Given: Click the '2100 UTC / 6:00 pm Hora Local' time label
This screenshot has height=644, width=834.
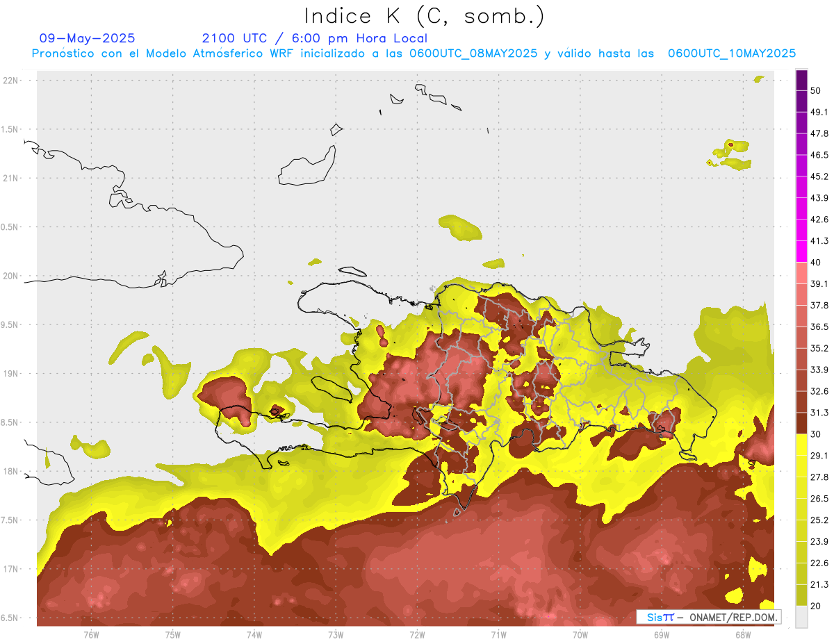Looking at the screenshot, I should point(315,38).
